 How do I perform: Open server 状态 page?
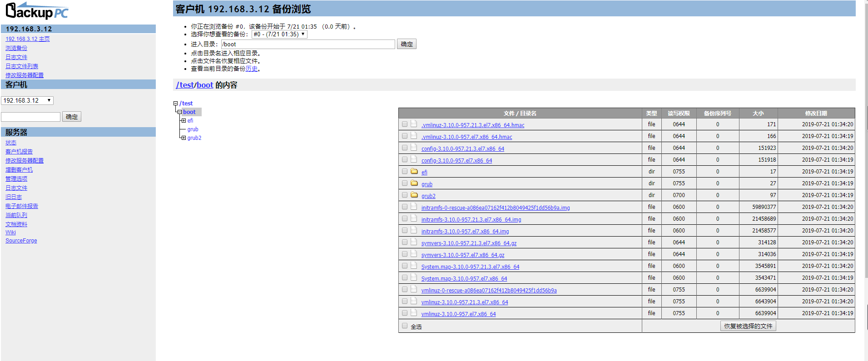(11, 143)
